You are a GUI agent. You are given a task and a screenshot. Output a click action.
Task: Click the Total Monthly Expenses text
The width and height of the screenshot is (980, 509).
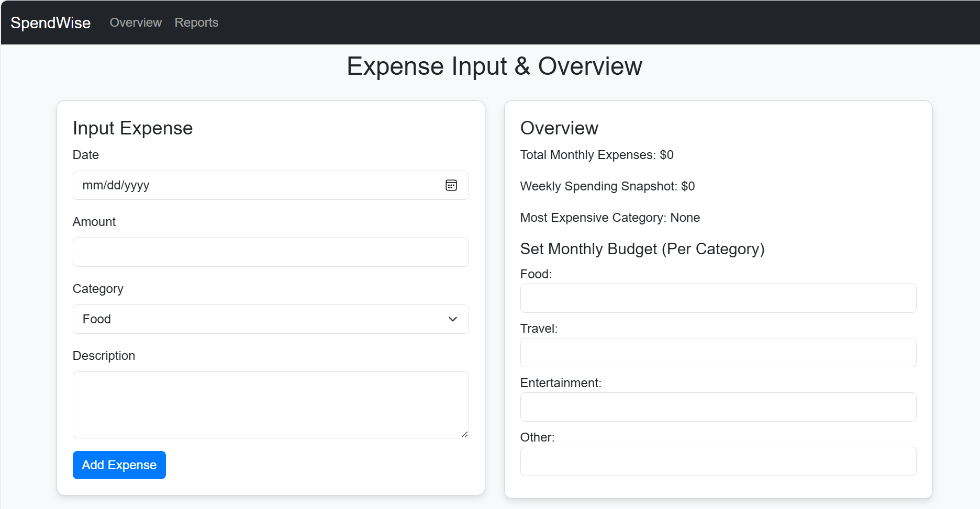click(x=597, y=155)
